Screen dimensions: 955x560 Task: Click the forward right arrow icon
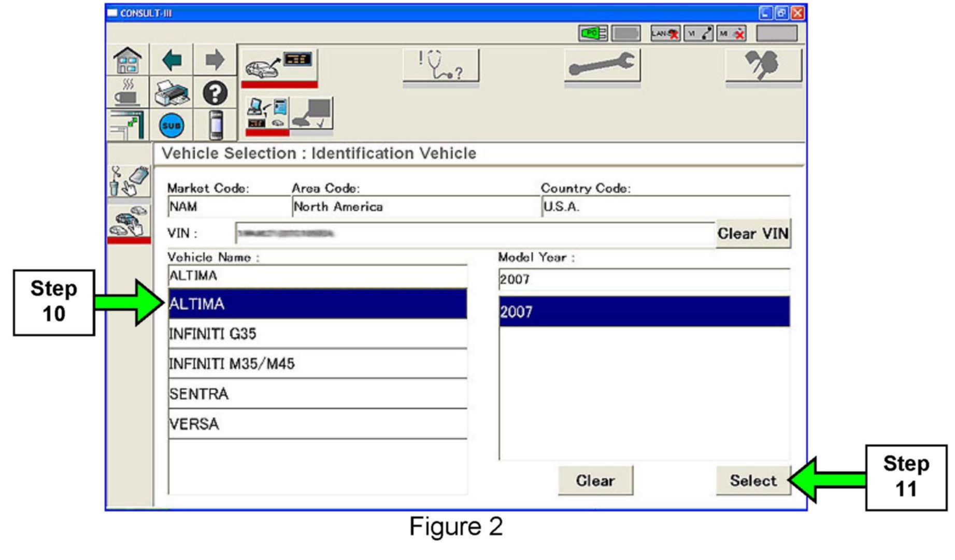(215, 60)
